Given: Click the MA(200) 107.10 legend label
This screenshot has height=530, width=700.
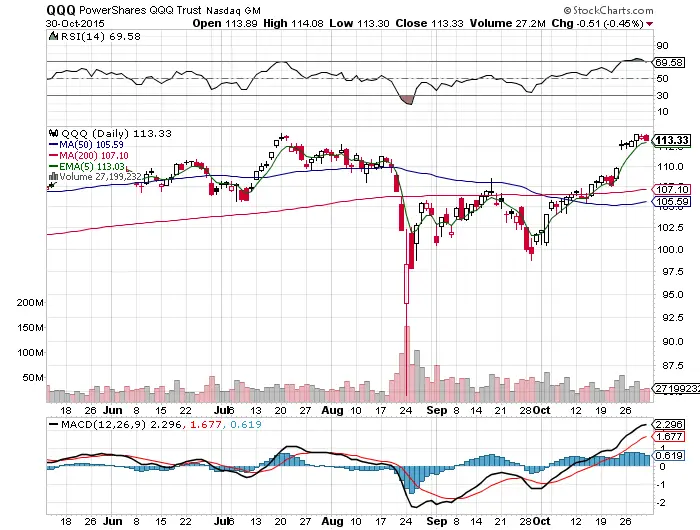Looking at the screenshot, I should click(94, 155).
